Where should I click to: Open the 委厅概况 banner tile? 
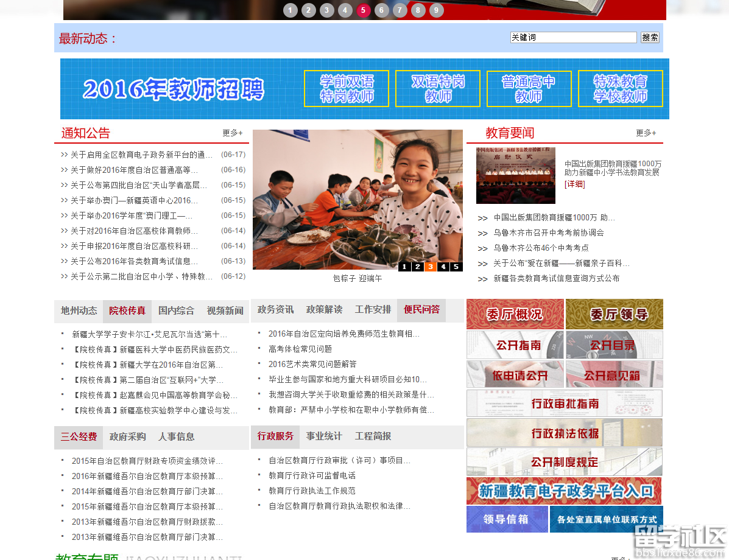pyautogui.click(x=515, y=314)
